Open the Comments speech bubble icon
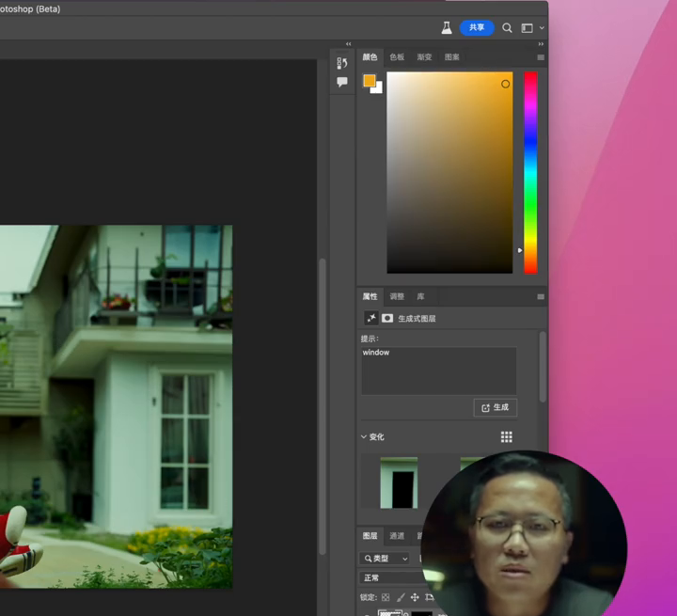This screenshot has width=677, height=616. point(342,82)
